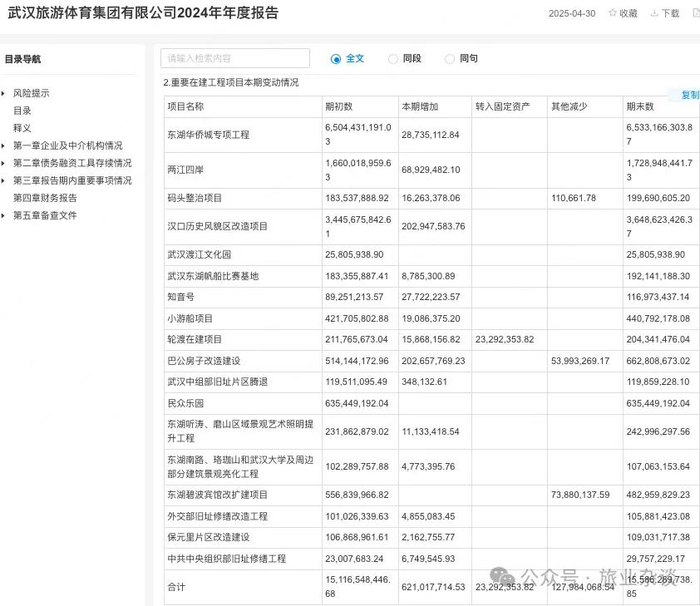Expand 第三章报告期内重要事项情况 arrow
The height and width of the screenshot is (606, 700).
[3, 180]
